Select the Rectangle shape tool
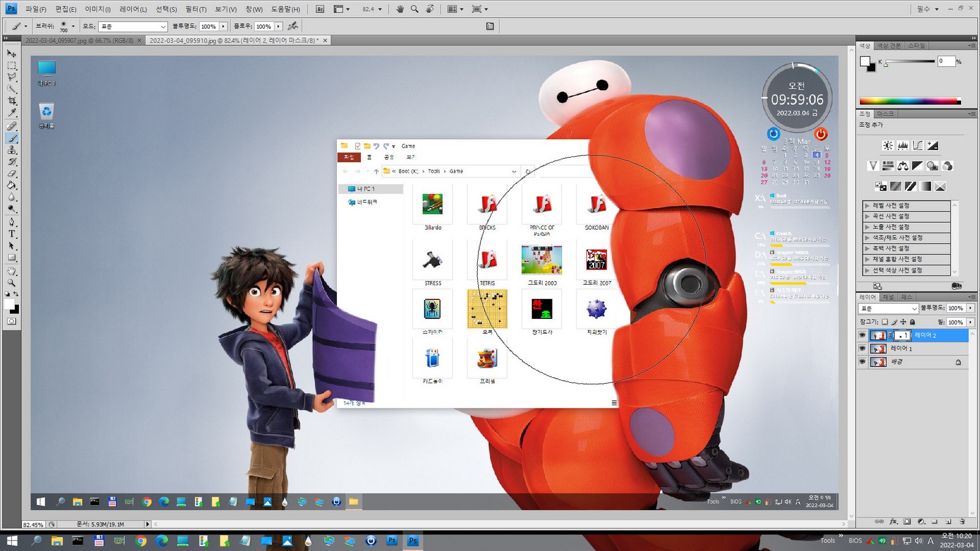The width and height of the screenshot is (980, 551). (12, 258)
